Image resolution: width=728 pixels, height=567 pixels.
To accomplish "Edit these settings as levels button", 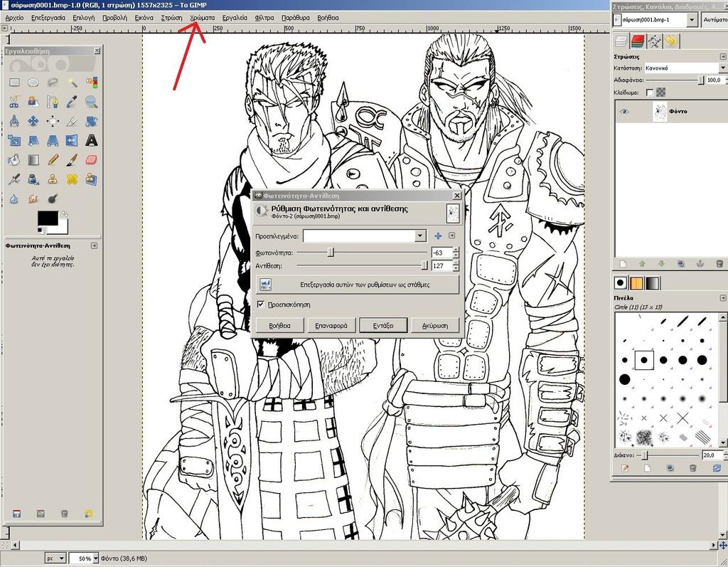I will (358, 285).
